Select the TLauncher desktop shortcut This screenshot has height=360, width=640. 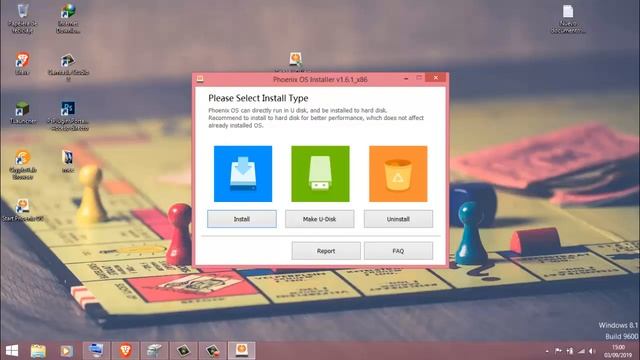point(22,113)
